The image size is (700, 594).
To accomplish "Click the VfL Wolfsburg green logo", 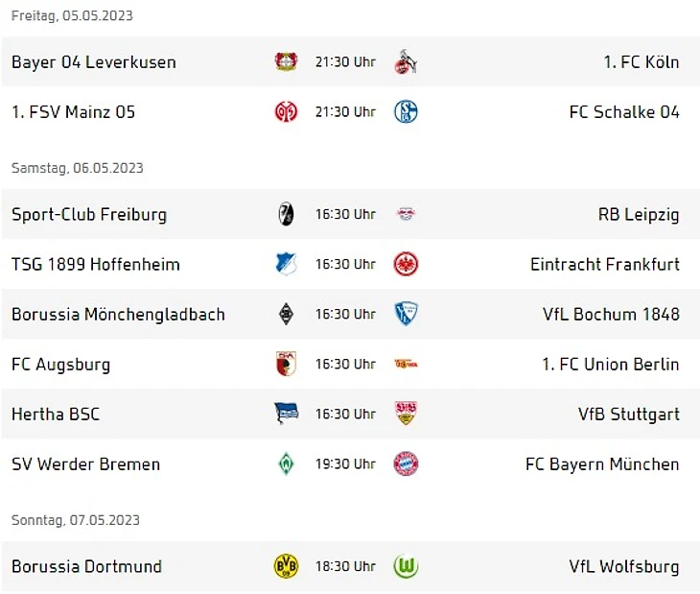I will (x=406, y=566).
